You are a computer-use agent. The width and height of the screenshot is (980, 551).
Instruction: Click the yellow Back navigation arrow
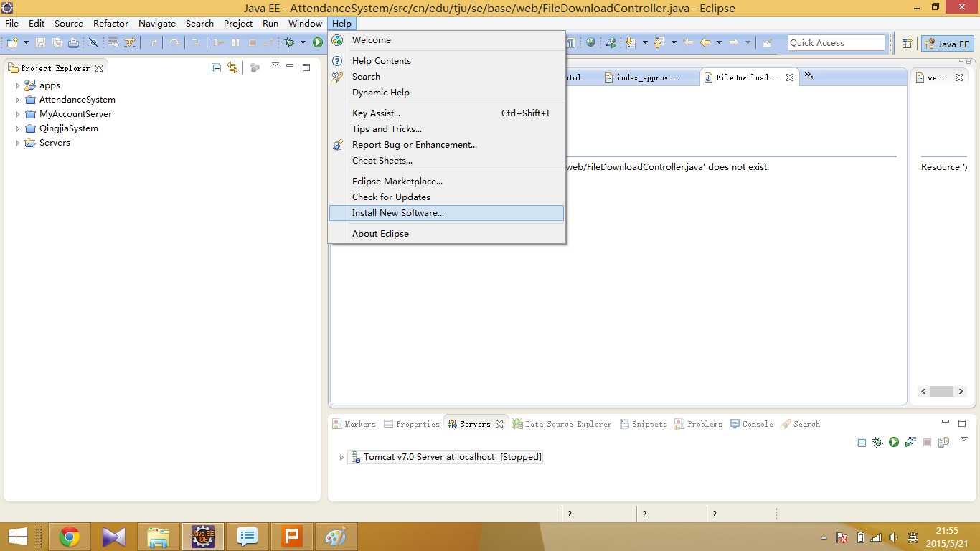pos(705,42)
